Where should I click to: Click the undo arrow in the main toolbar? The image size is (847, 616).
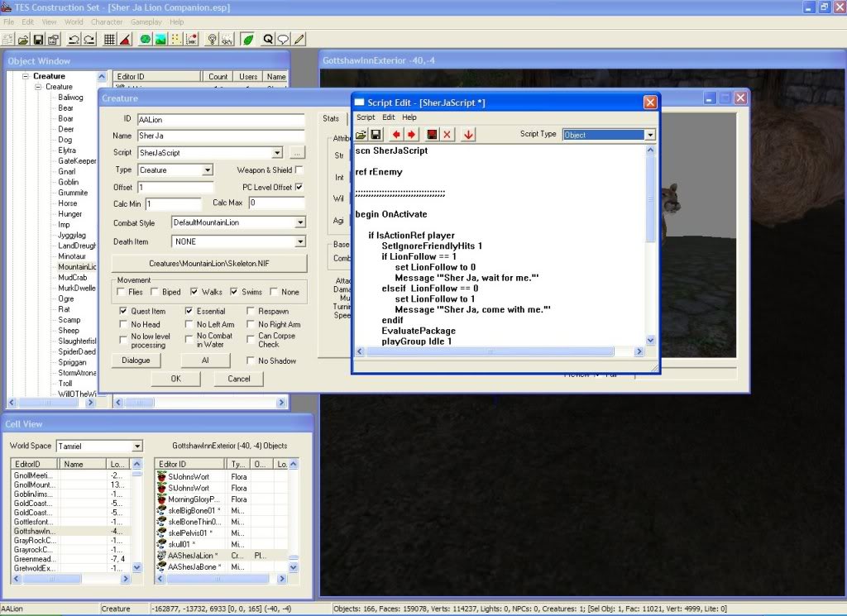(74, 40)
